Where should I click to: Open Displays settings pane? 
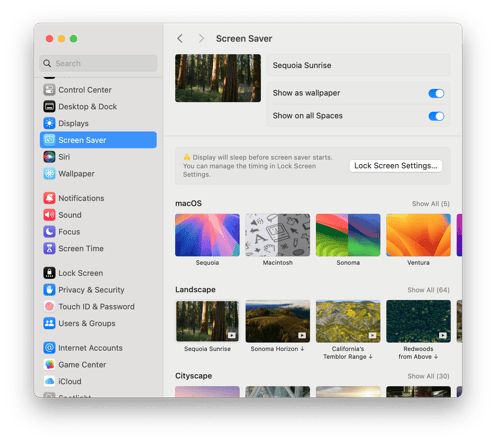click(x=98, y=123)
